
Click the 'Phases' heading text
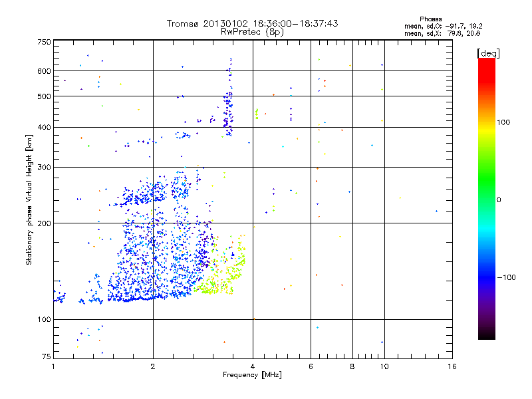[x=430, y=19]
